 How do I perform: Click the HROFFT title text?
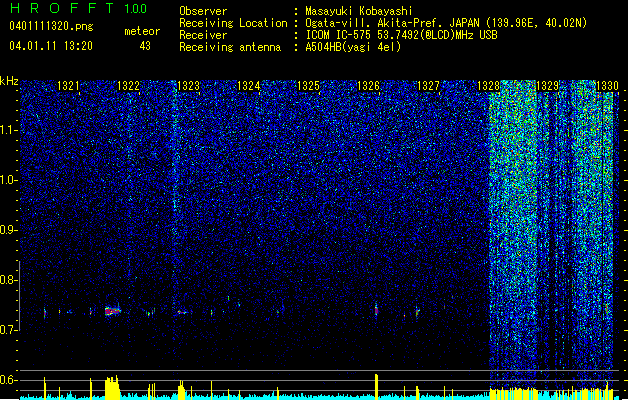click(62, 8)
